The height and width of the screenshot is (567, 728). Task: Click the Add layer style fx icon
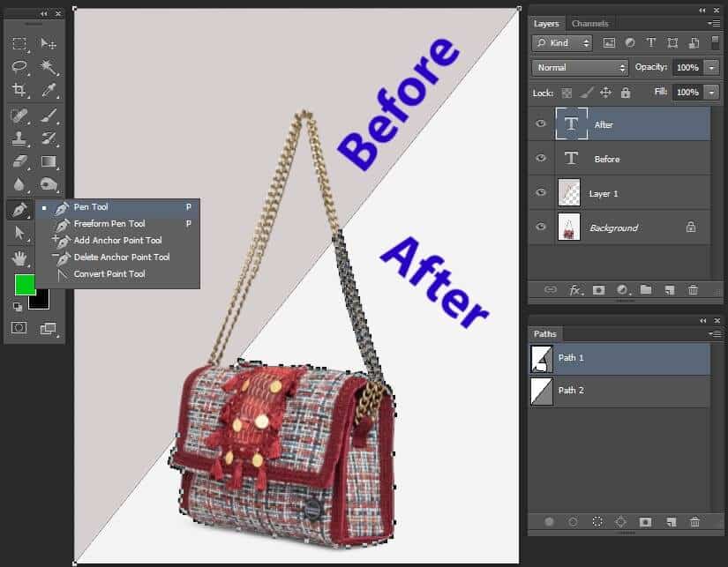pos(574,289)
